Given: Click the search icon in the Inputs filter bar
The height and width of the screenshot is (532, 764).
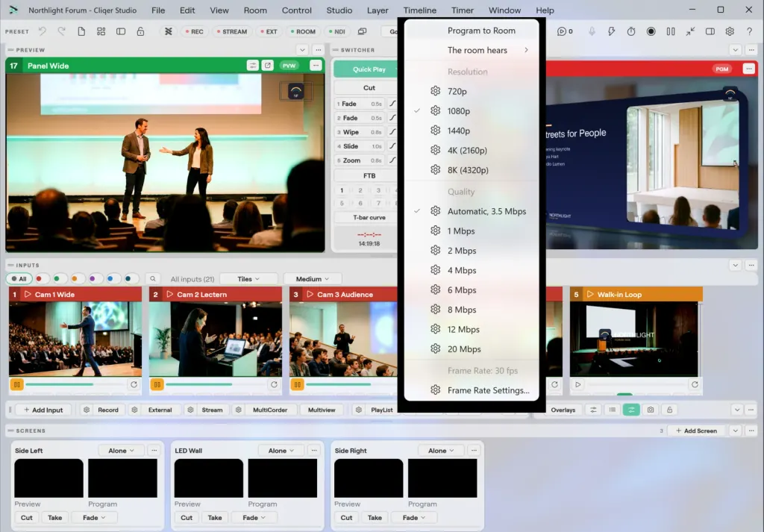Looking at the screenshot, I should tap(152, 278).
